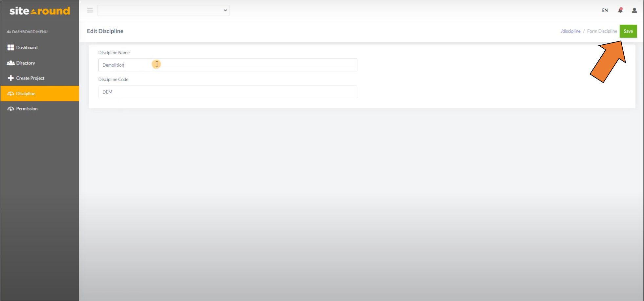Click the Dashboard grid icon
This screenshot has width=644, height=301.
point(11,48)
